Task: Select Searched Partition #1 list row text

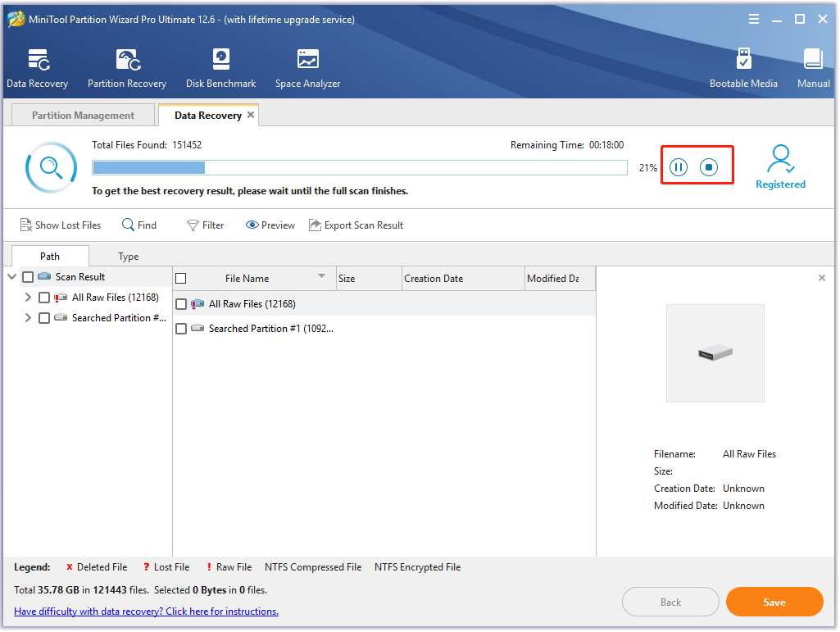Action: [x=271, y=329]
